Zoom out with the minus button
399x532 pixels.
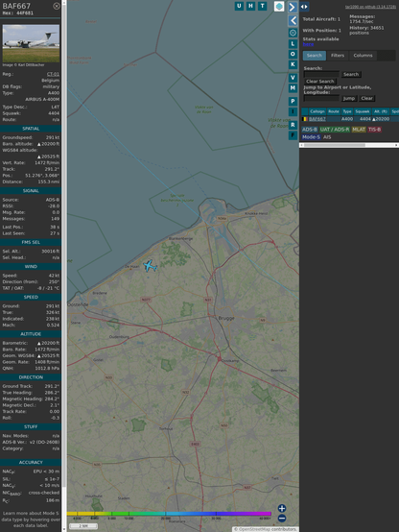tap(282, 519)
